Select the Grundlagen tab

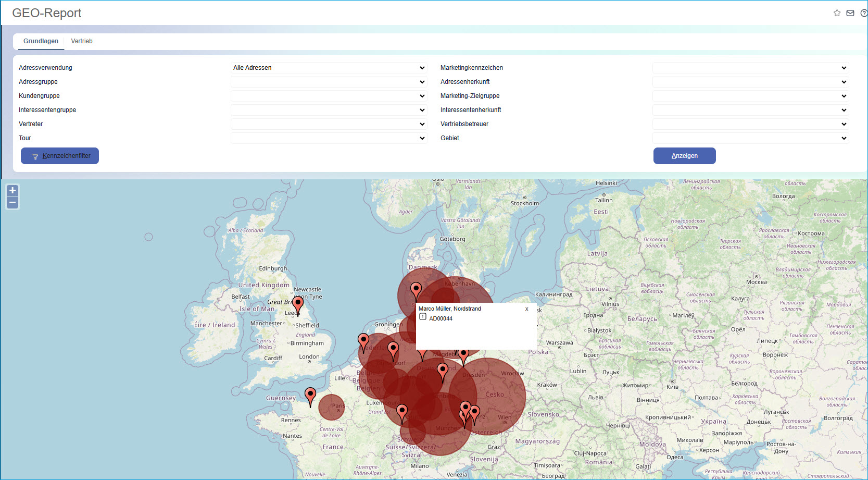pos(41,41)
